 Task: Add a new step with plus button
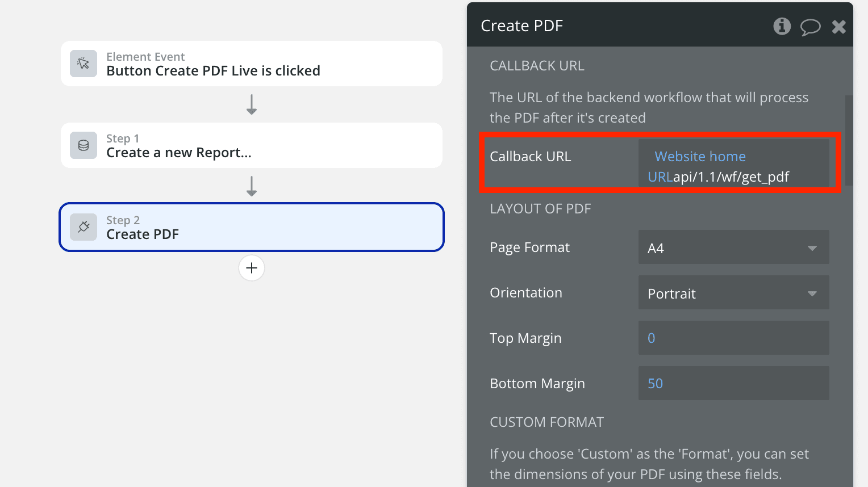coord(252,268)
